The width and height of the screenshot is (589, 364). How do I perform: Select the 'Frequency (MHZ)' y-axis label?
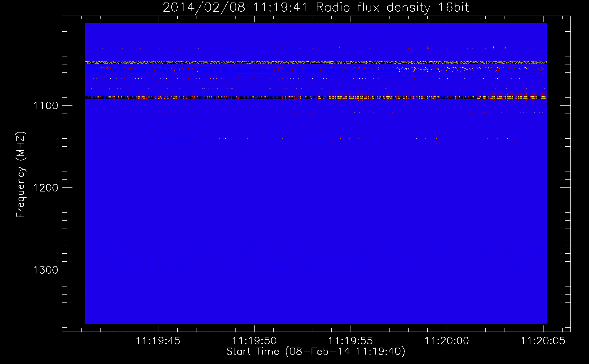(x=21, y=175)
